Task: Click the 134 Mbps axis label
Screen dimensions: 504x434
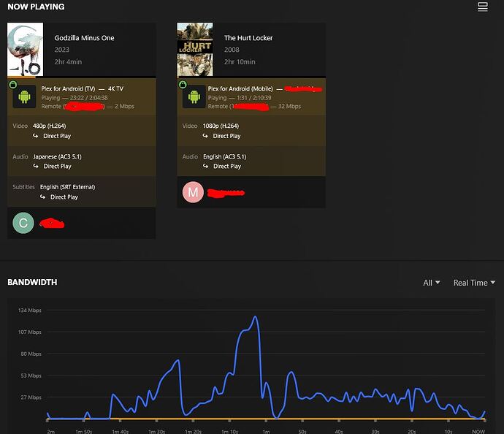Action: point(29,311)
